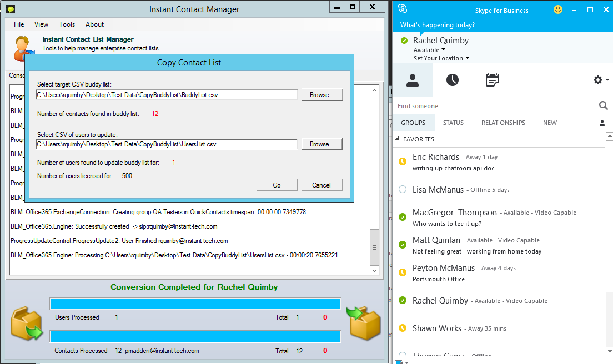Click Browse for CSV of users to update
613x364 pixels.
coord(322,144)
